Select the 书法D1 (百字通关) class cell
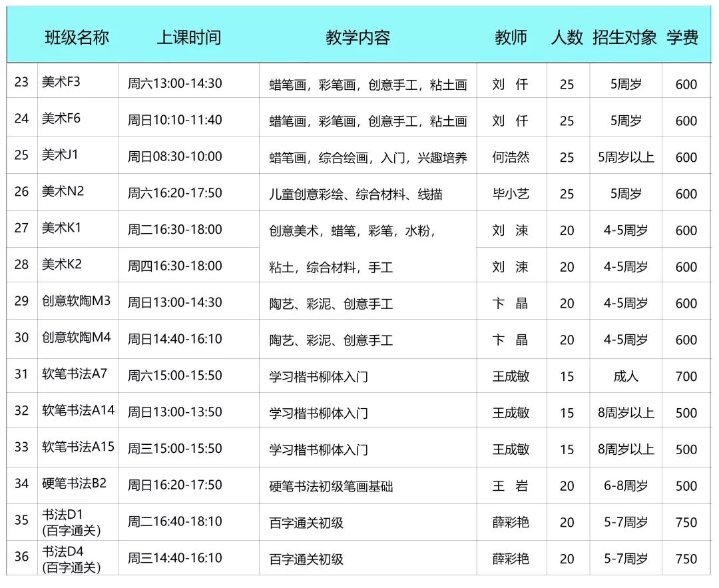This screenshot has height=588, width=719. [71, 522]
